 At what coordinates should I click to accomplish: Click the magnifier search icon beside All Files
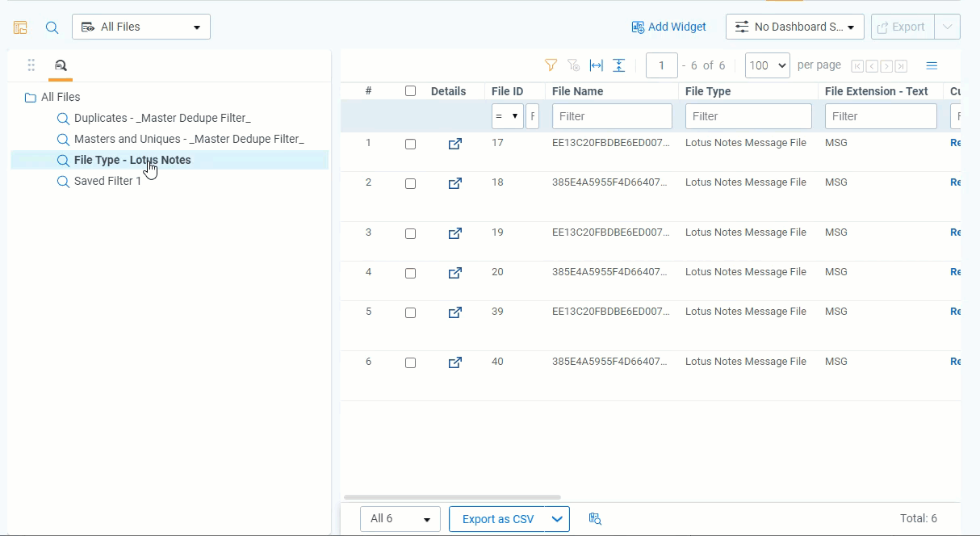pos(52,27)
